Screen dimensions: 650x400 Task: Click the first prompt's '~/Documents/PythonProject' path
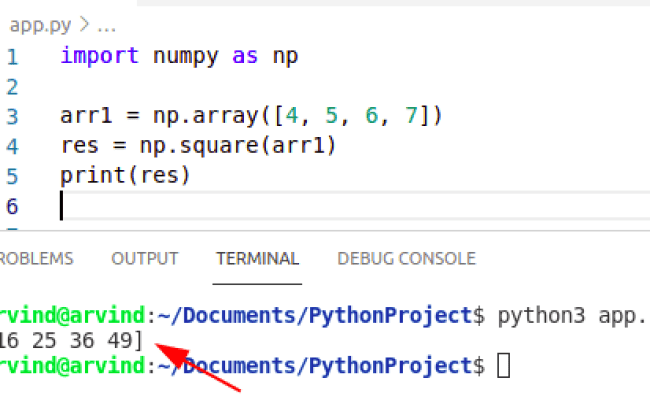(315, 315)
